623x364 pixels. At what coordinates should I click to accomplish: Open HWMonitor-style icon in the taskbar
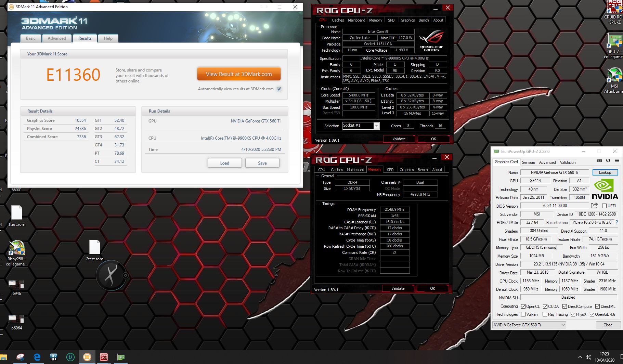tap(54, 357)
